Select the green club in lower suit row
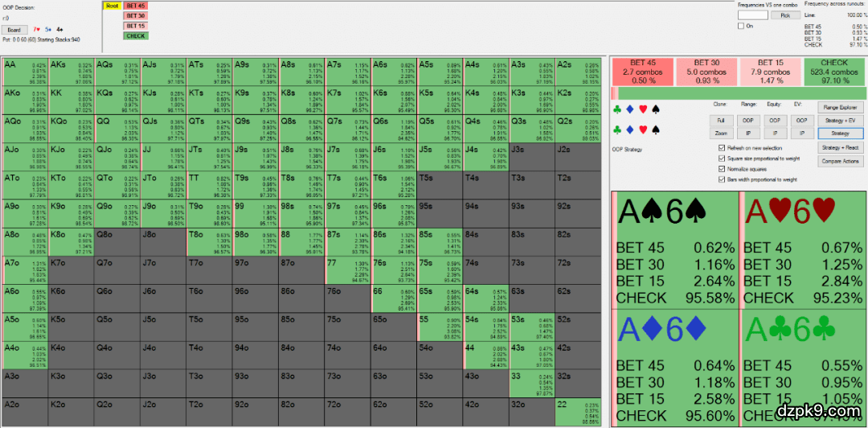The height and width of the screenshot is (428, 868). (616, 129)
